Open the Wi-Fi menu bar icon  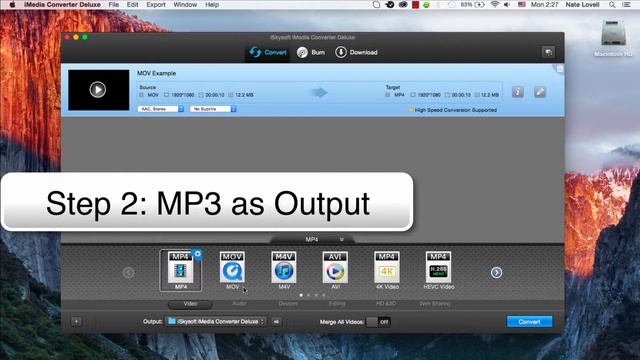pos(495,4)
